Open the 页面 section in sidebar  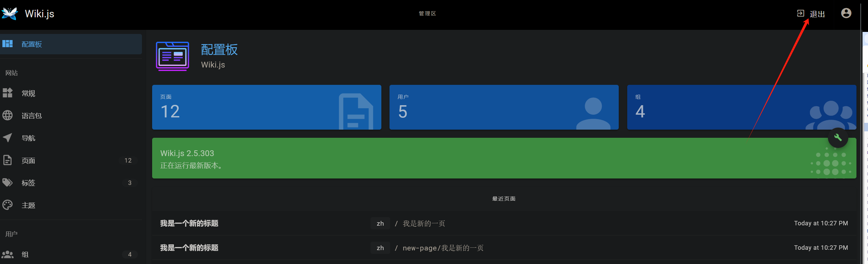click(x=29, y=161)
